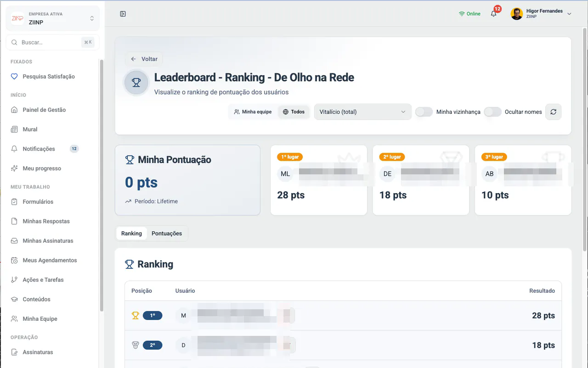The width and height of the screenshot is (588, 368).
Task: Toggle the Ocultar nomes switch
Action: point(492,112)
